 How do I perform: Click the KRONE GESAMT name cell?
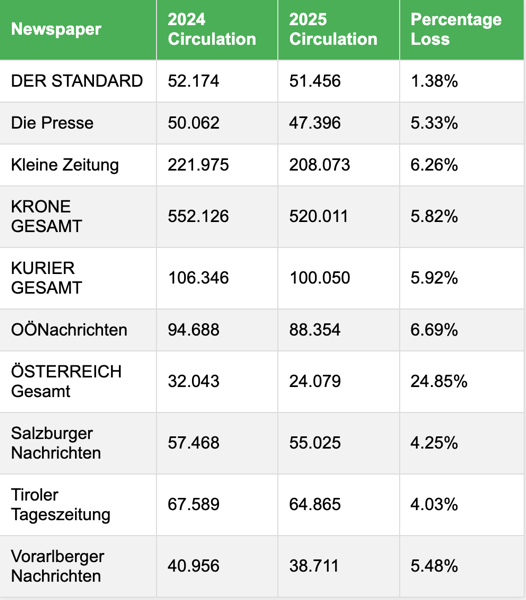click(x=78, y=217)
